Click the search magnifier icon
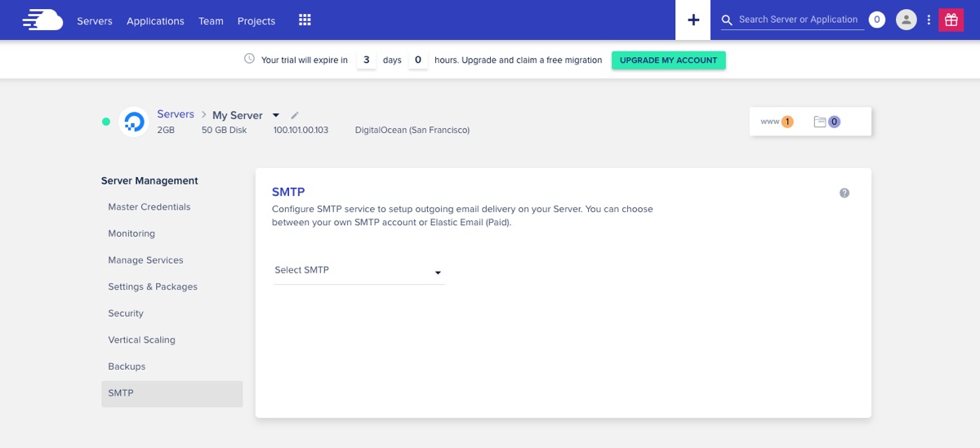Viewport: 980px width, 448px height. [727, 20]
